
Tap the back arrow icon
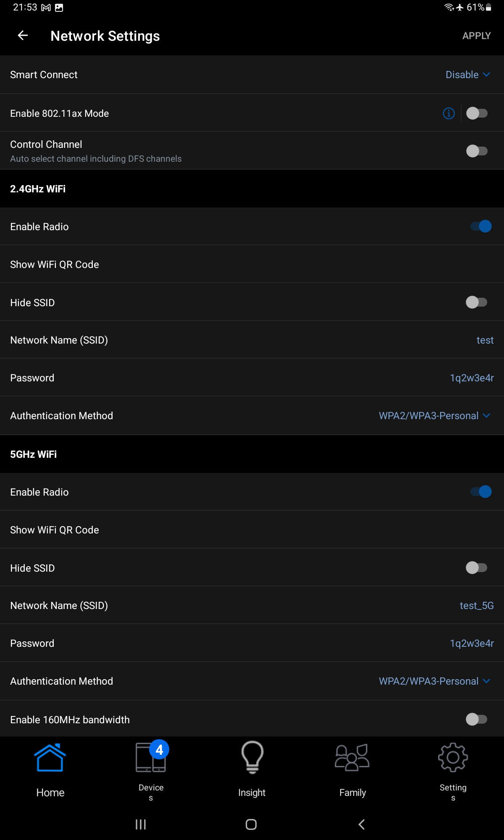[x=23, y=36]
